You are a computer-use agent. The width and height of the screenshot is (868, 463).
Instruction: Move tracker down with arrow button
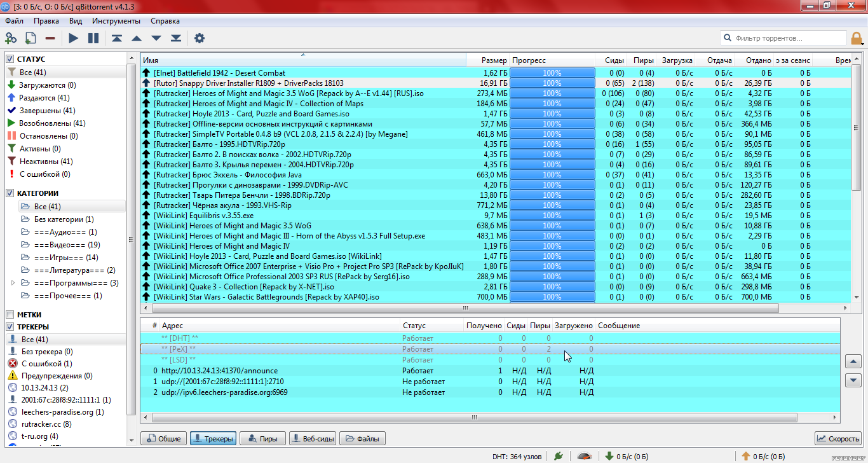[853, 380]
